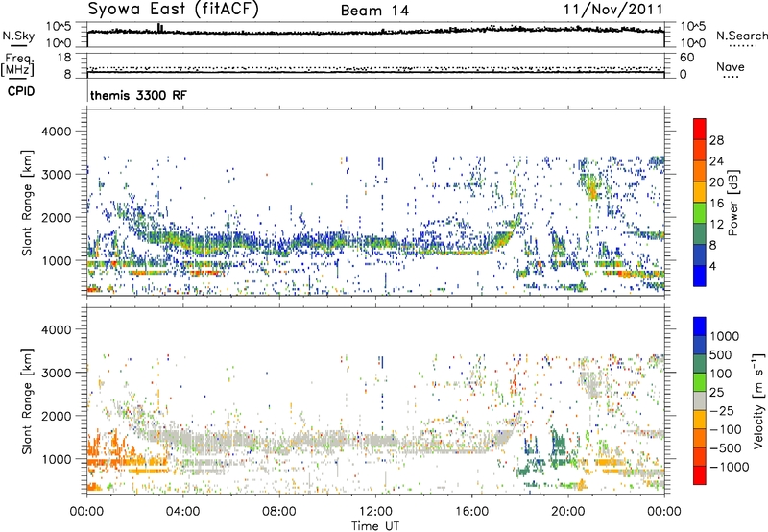This screenshot has height=532, width=768.
Task: Pick the gray ±25 segment of Velocity colorbar
Action: click(x=700, y=400)
